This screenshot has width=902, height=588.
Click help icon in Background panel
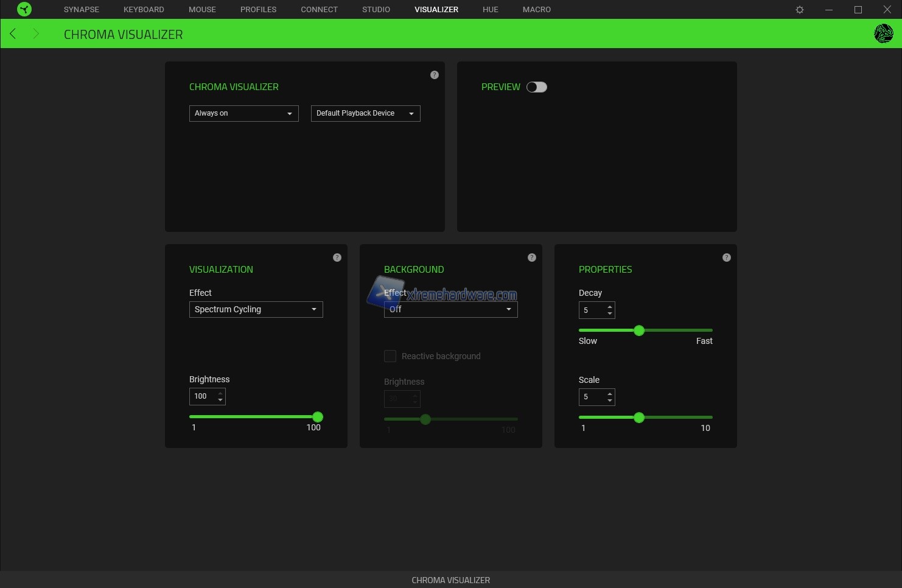pyautogui.click(x=531, y=257)
